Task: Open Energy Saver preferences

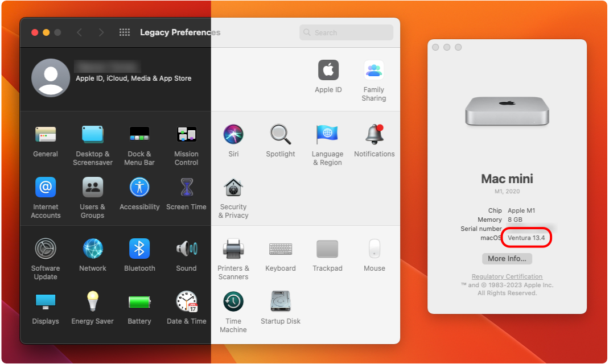Action: pos(92,301)
